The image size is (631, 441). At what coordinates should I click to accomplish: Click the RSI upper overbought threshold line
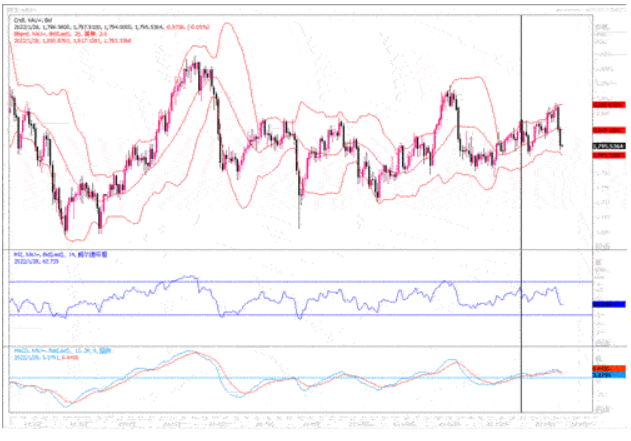tap(300, 281)
